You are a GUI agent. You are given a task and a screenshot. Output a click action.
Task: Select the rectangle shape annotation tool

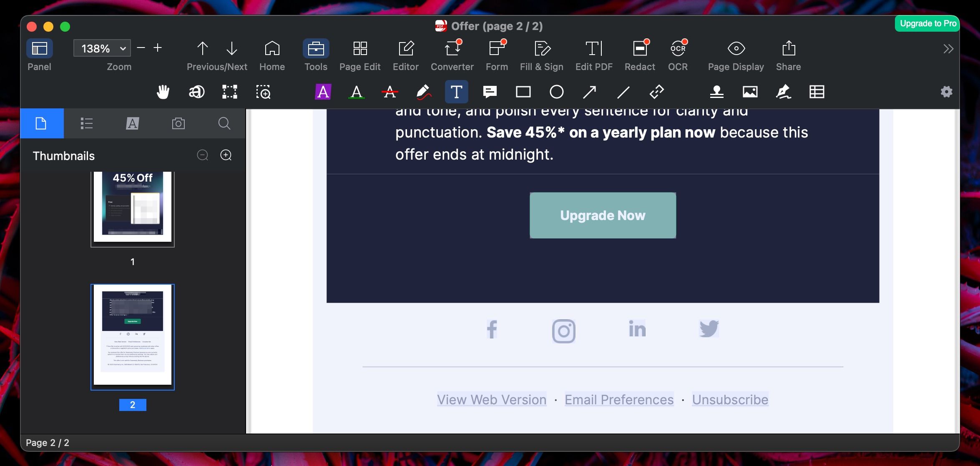(x=523, y=92)
